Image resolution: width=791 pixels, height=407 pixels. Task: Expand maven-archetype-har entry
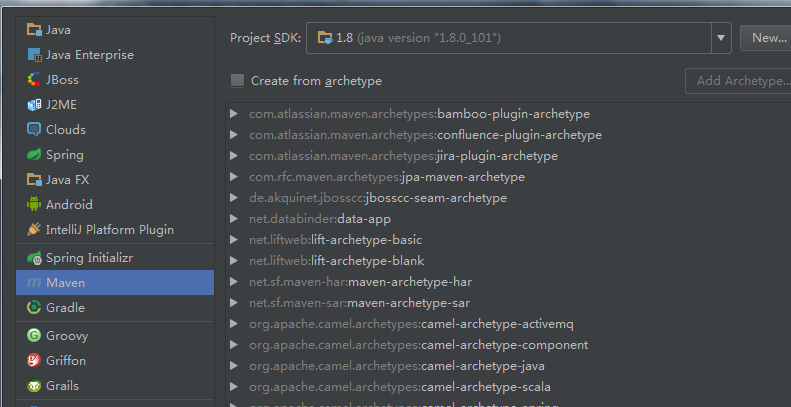(x=234, y=282)
